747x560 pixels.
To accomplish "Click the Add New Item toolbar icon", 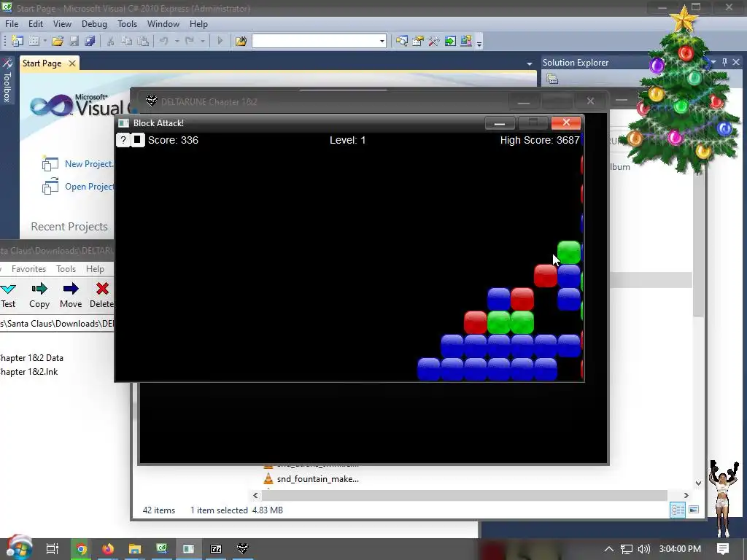I will pos(34,42).
